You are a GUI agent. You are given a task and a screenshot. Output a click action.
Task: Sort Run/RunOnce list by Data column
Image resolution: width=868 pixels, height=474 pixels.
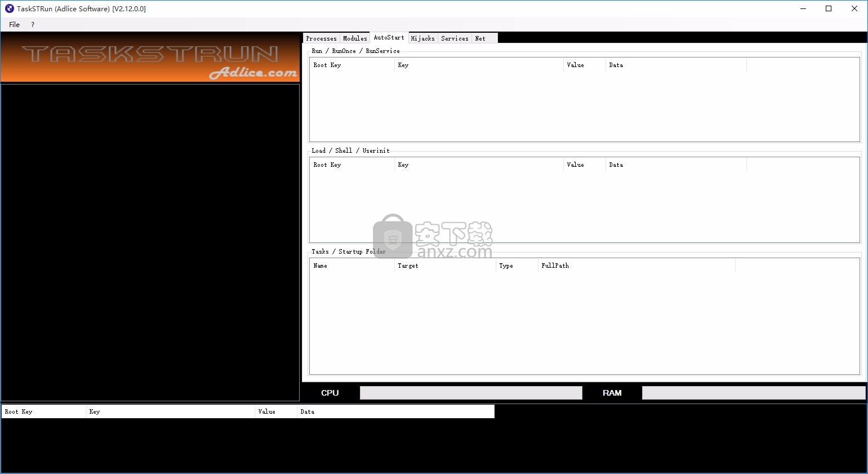(x=676, y=65)
